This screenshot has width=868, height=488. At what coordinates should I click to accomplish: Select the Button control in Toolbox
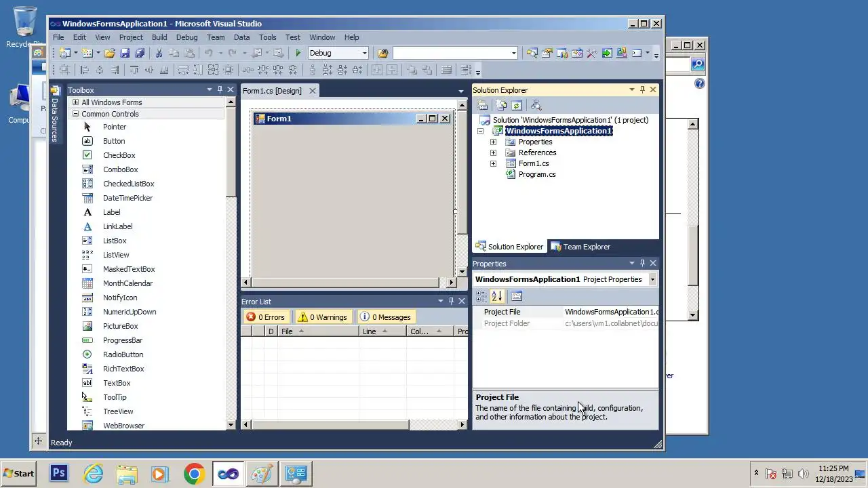(114, 141)
